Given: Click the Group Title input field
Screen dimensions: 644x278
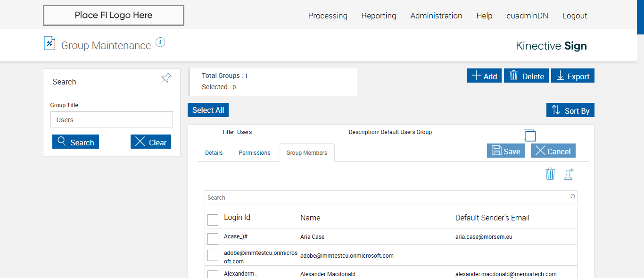Looking at the screenshot, I should (112, 120).
